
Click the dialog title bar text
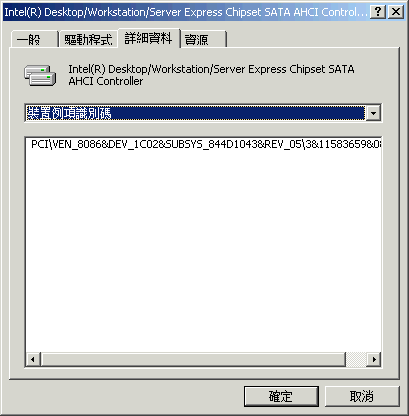click(185, 12)
